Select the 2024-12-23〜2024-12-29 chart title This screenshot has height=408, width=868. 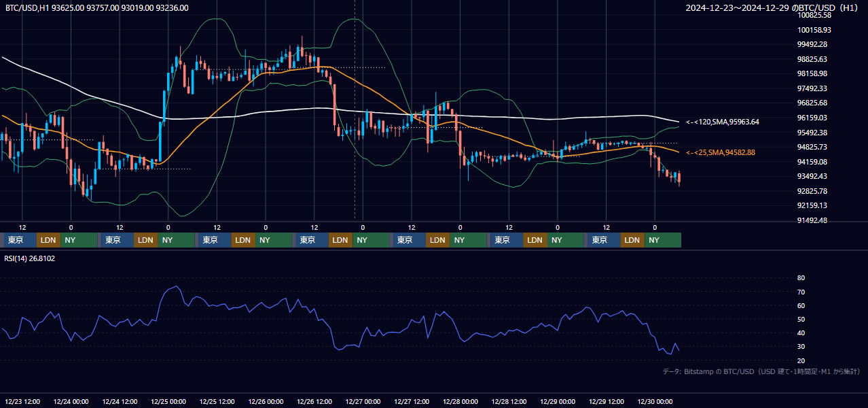[772, 8]
